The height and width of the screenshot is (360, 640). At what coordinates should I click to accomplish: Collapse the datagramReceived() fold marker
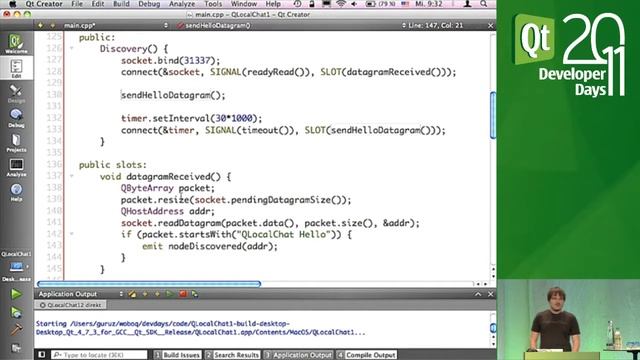click(71, 176)
